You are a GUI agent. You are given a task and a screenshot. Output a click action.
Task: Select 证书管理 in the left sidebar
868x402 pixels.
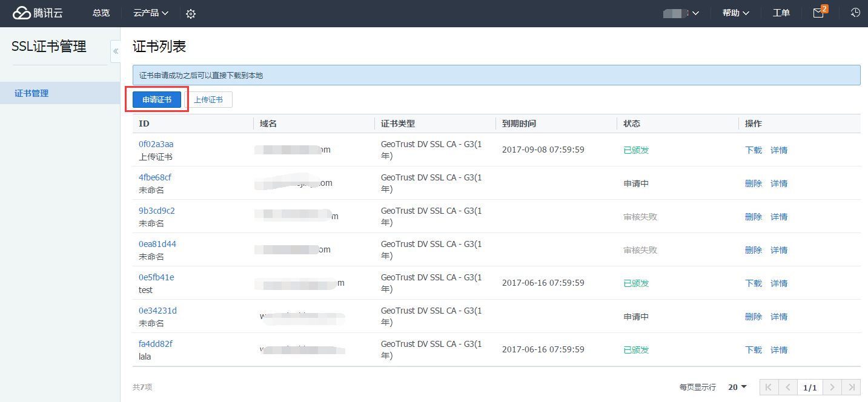tap(31, 93)
